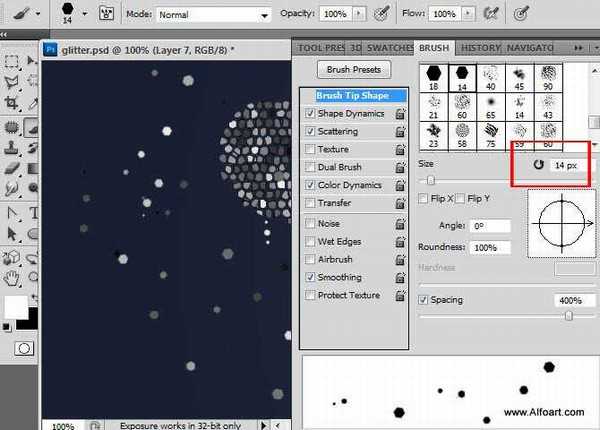Switch to the History tab
The image size is (600, 430).
[x=481, y=48]
